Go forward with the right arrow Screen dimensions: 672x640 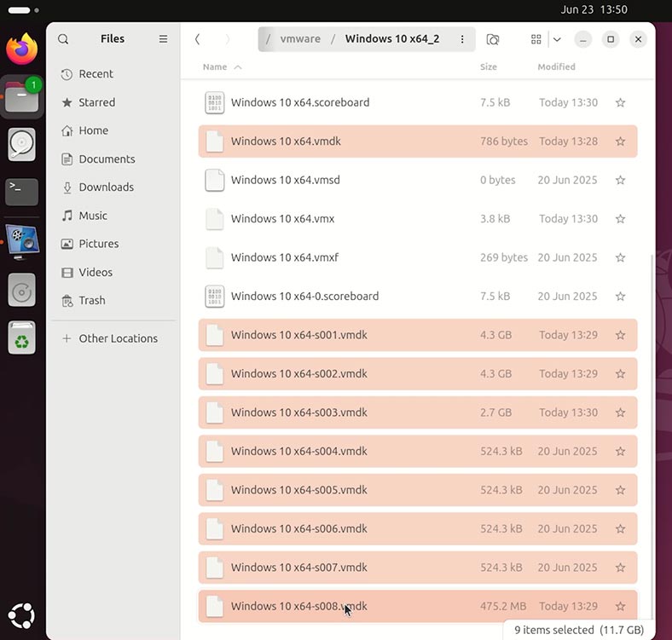pos(228,39)
